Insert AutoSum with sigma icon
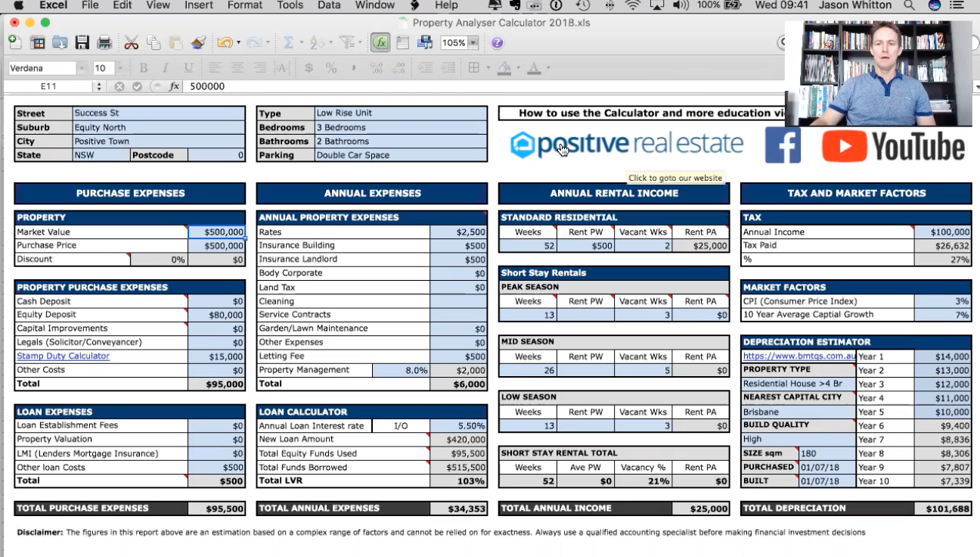Image resolution: width=980 pixels, height=557 pixels. pos(288,42)
